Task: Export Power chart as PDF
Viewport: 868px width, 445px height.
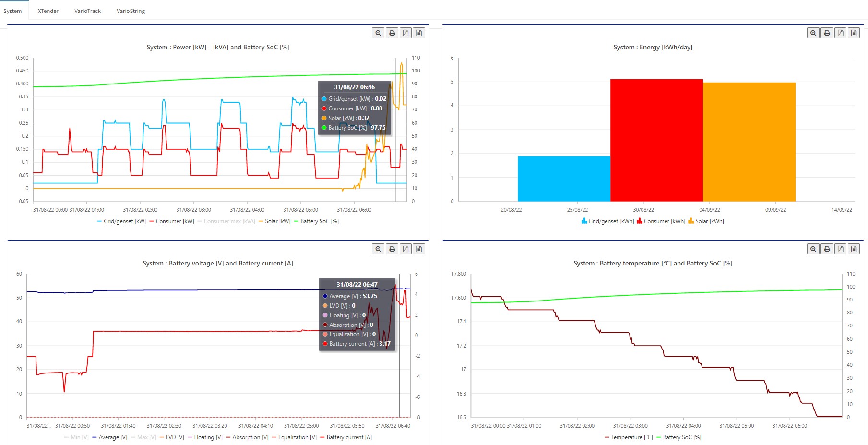Action: (405, 33)
